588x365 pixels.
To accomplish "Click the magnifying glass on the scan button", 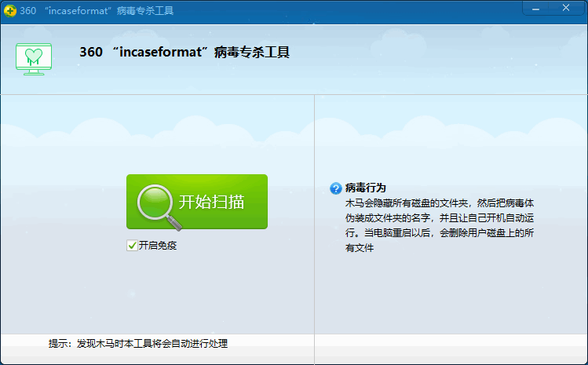I will tap(159, 206).
